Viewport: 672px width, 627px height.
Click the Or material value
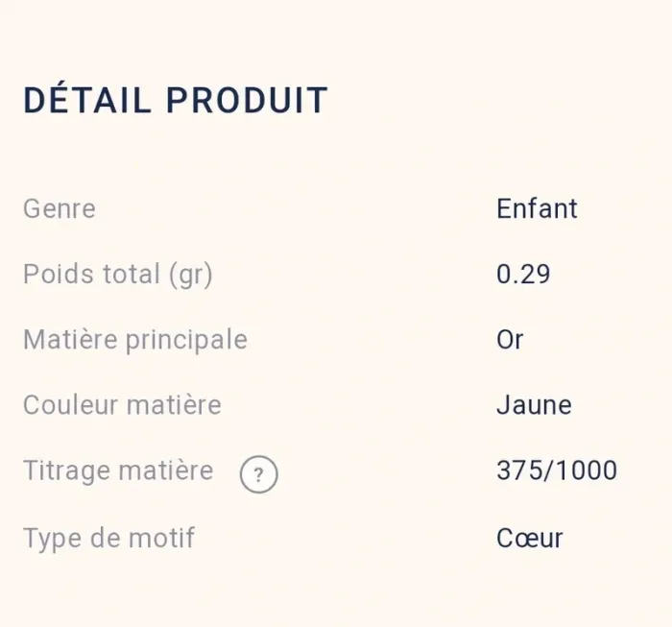tap(510, 340)
